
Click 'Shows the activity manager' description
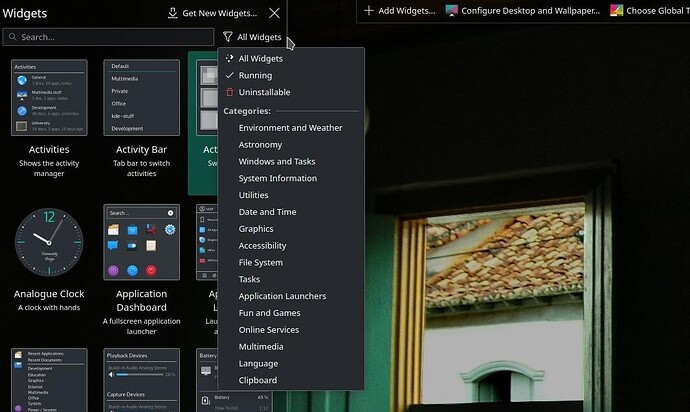(49, 168)
